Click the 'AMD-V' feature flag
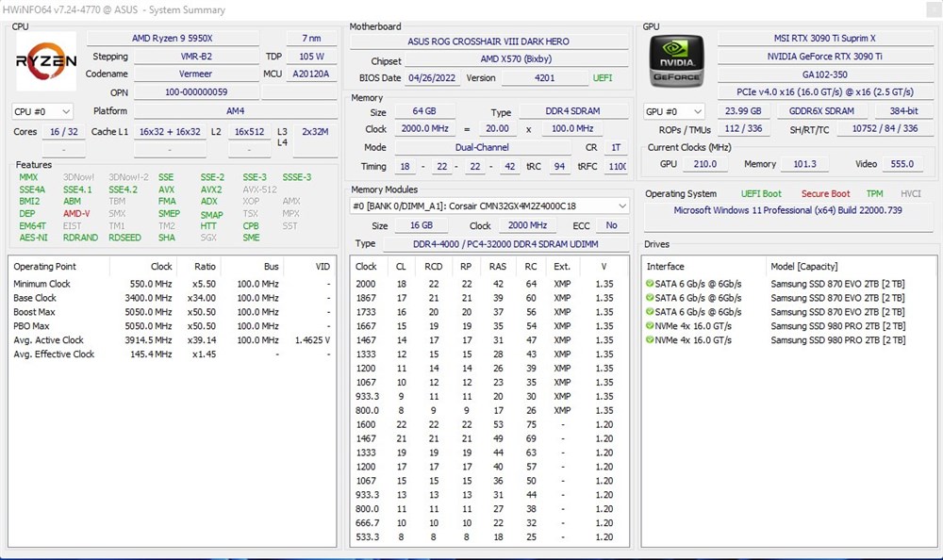This screenshot has width=943, height=560. click(x=76, y=213)
